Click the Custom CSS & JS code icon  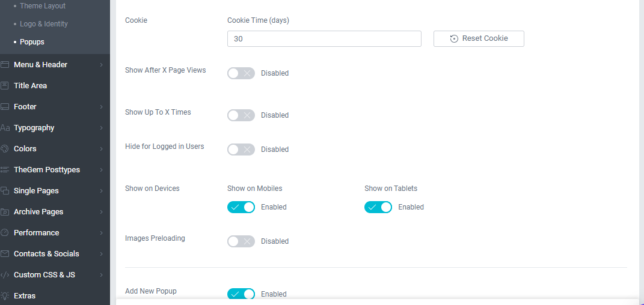5,274
